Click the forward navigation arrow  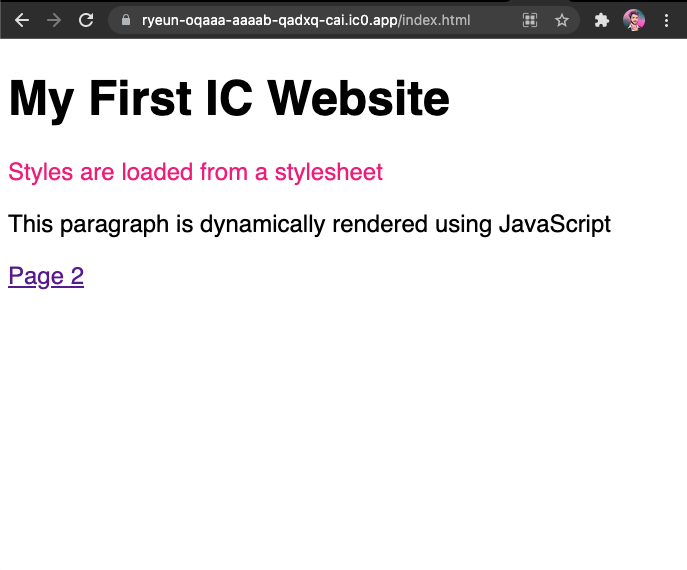click(x=54, y=20)
